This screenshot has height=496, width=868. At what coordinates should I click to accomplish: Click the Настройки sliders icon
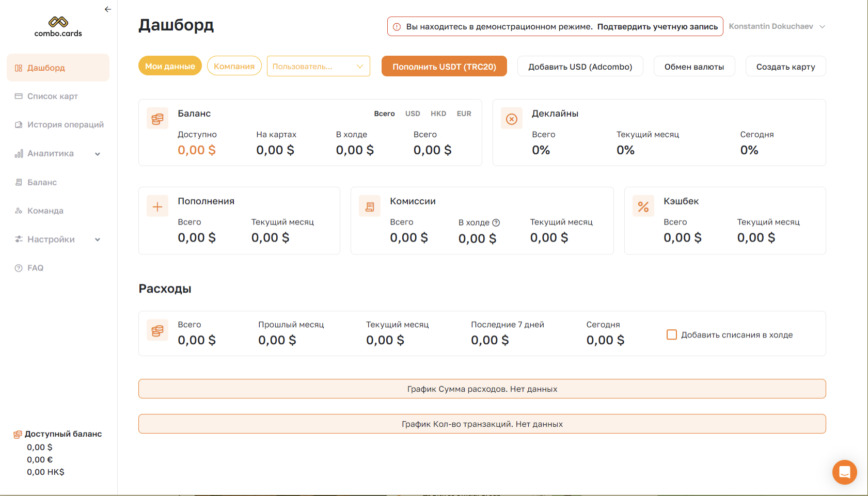click(x=19, y=239)
